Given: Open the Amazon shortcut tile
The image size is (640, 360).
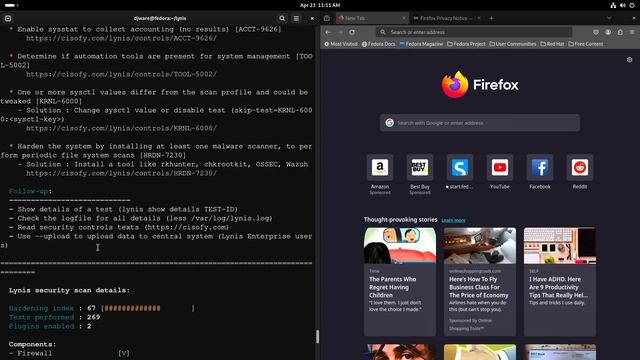Looking at the screenshot, I should [x=380, y=167].
